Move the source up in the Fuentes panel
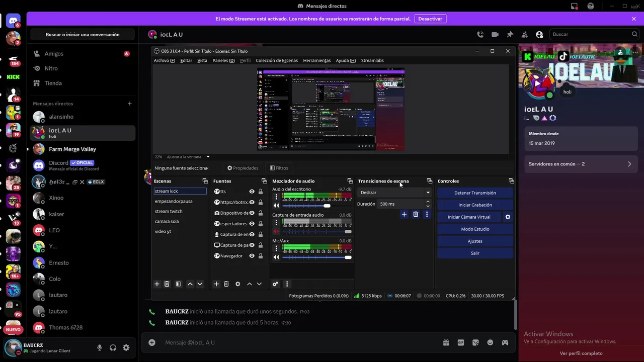Viewport: 644px width, 362px height. point(250,284)
